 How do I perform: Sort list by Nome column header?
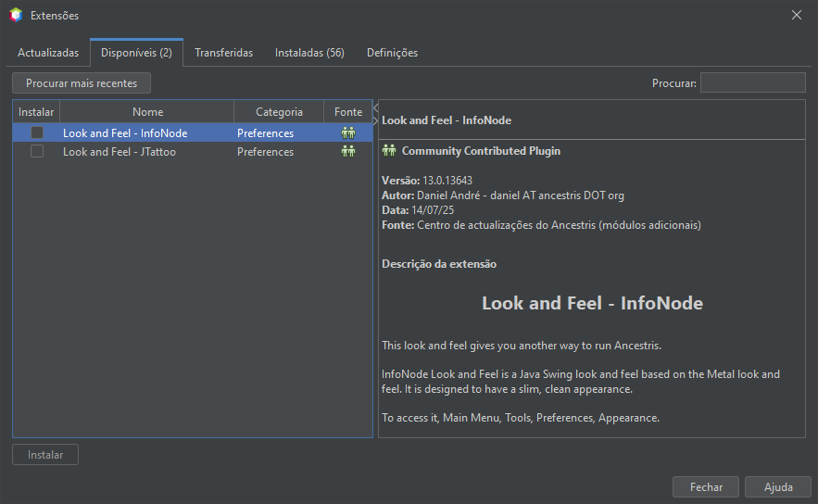pyautogui.click(x=147, y=112)
